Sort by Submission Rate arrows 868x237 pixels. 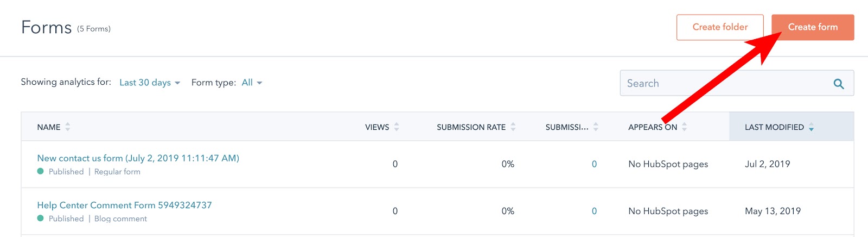click(x=513, y=127)
